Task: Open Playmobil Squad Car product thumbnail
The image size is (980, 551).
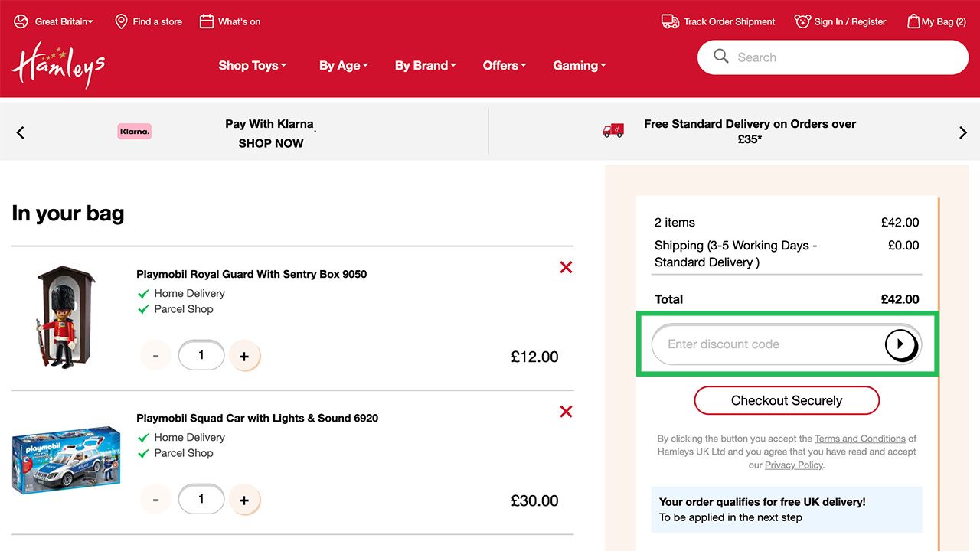Action: coord(66,460)
